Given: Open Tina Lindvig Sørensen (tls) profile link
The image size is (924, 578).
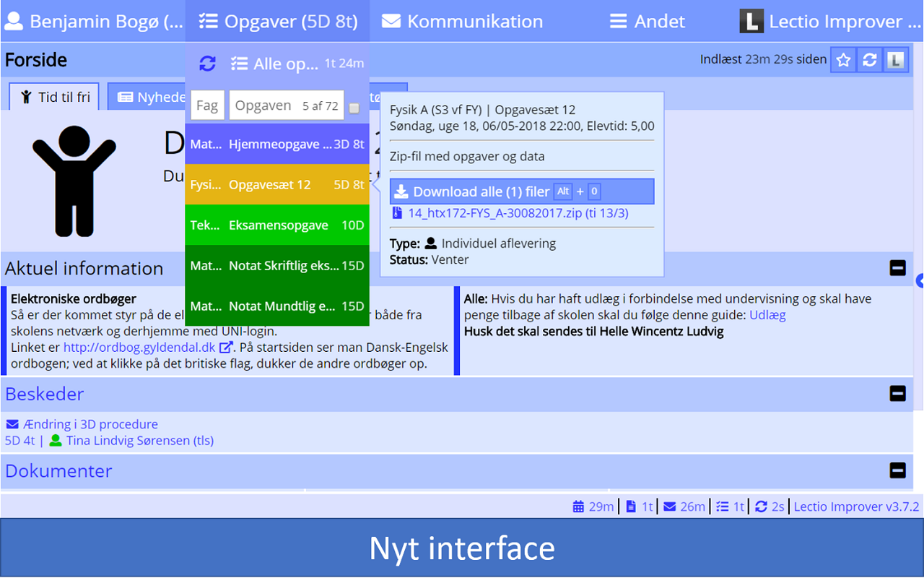Looking at the screenshot, I should (140, 440).
